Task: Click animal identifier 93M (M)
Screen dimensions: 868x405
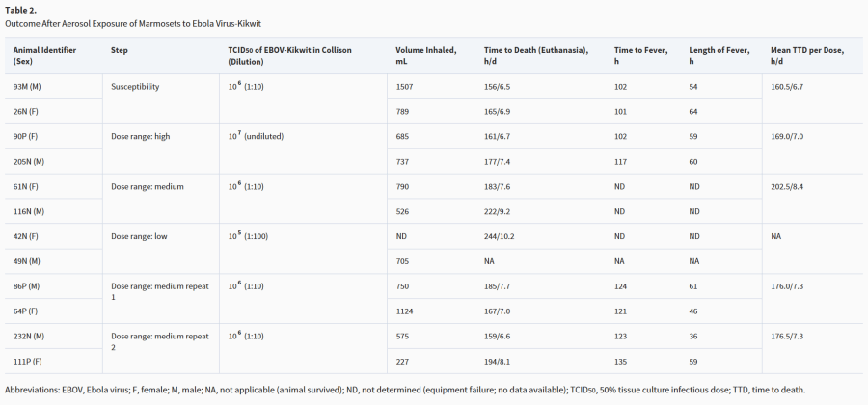Action: [x=28, y=86]
